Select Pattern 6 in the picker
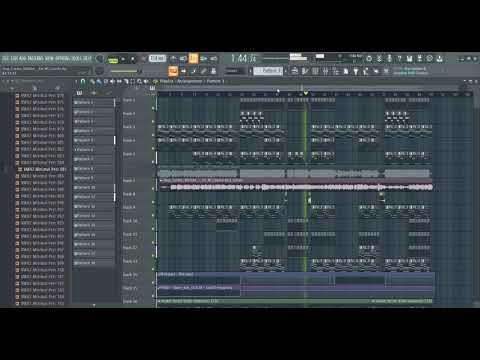480x360 pixels. coord(94,150)
